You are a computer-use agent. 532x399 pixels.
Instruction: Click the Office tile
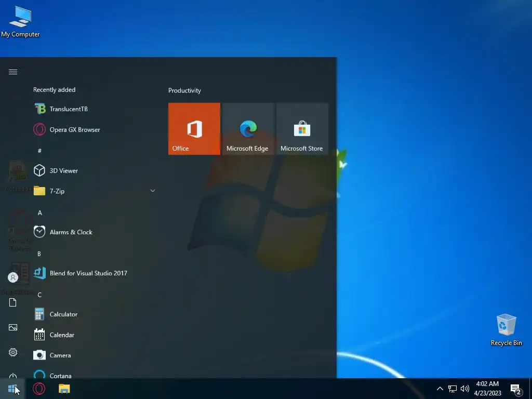194,129
